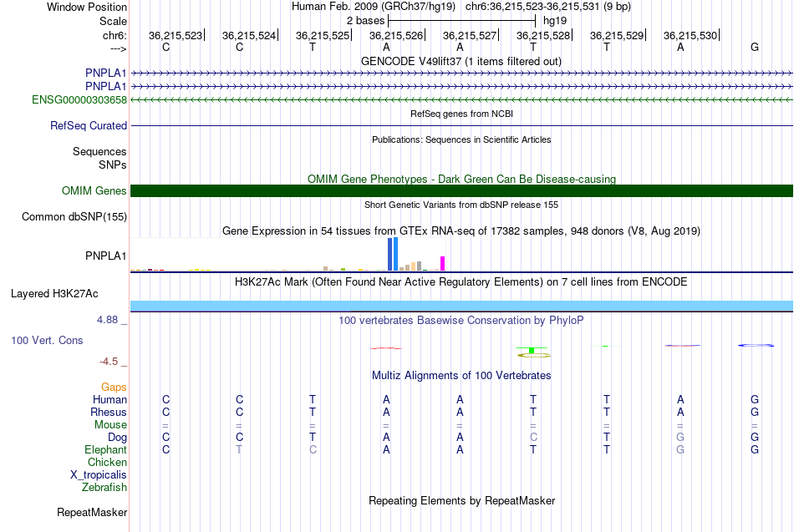794x532 pixels.
Task: Click the 4.88 PhyloP upper scale value
Action: pyautogui.click(x=107, y=319)
